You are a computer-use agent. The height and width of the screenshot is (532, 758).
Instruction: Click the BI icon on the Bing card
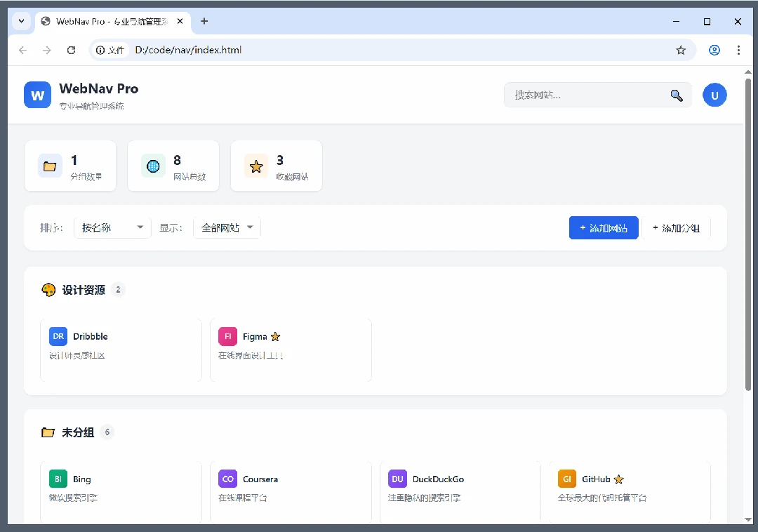pyautogui.click(x=58, y=479)
